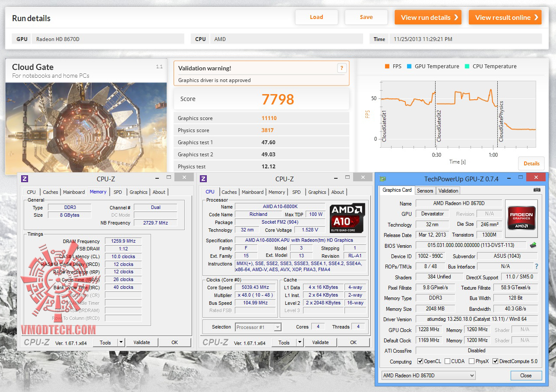
Task: Click the Load button
Action: (x=316, y=17)
